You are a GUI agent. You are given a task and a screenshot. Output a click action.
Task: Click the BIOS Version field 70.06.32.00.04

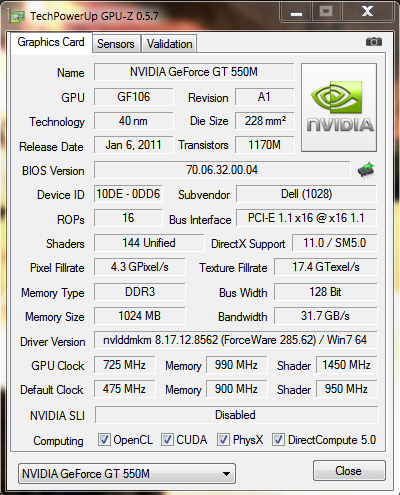point(222,170)
